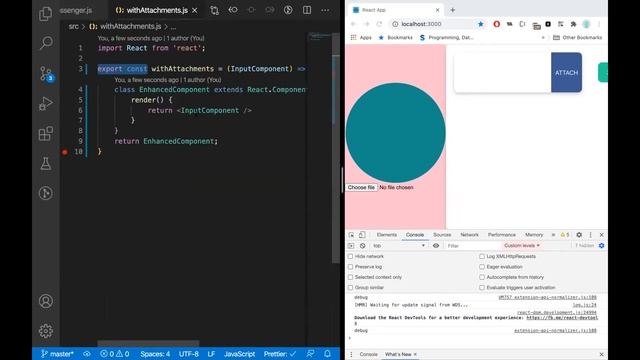640x360 pixels.
Task: Open the top context dropdown in console
Action: pos(399,246)
